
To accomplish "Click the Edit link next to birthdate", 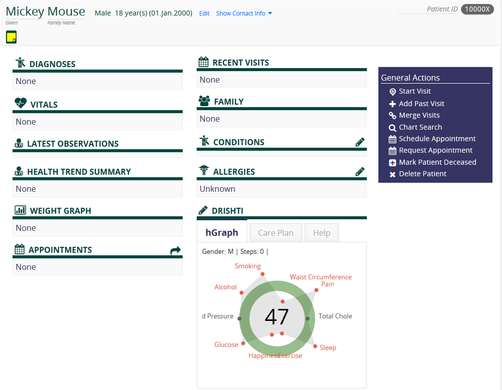I will 204,13.
